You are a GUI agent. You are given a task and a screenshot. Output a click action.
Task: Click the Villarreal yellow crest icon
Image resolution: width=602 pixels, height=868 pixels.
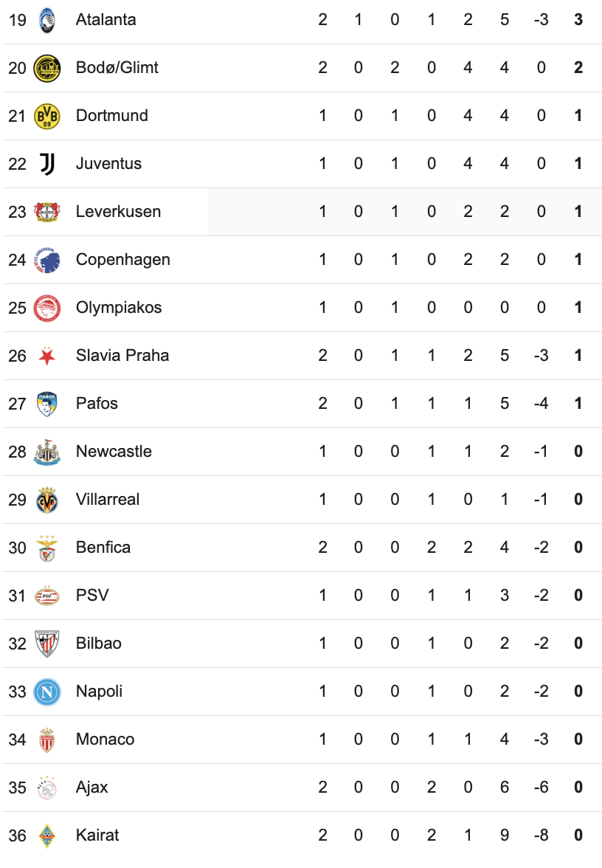tap(47, 500)
